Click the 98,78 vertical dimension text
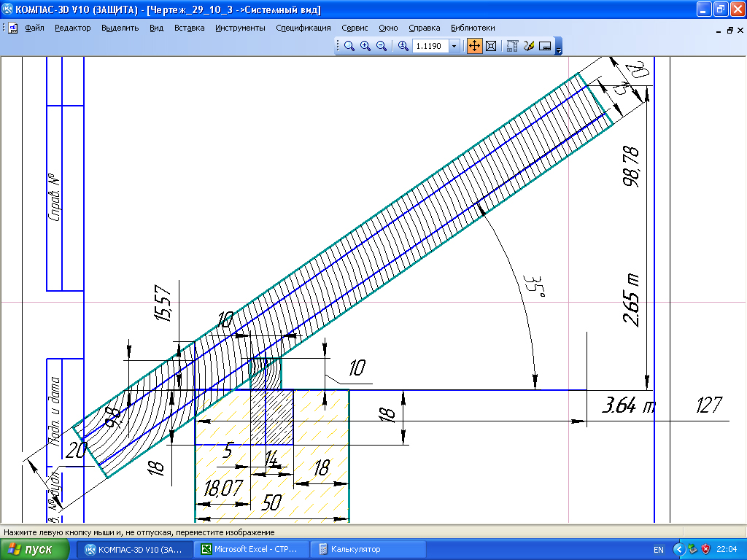Screen dimensions: 747x560 tap(631, 166)
